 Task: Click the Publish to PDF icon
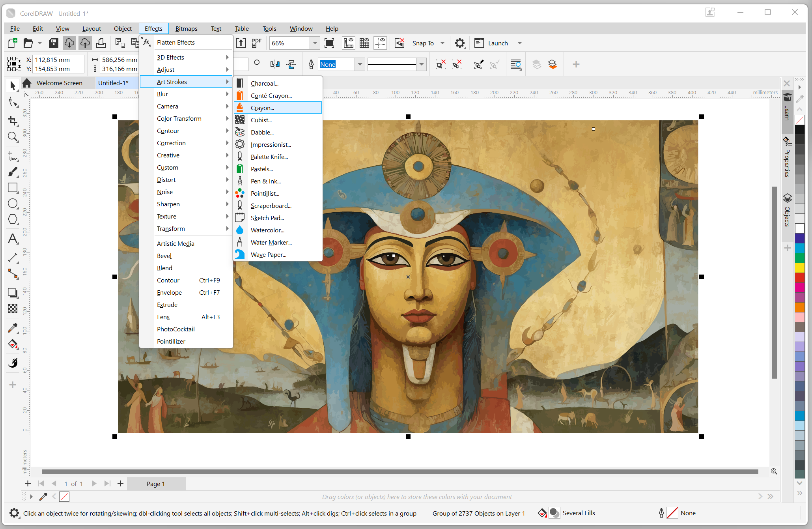coord(256,43)
